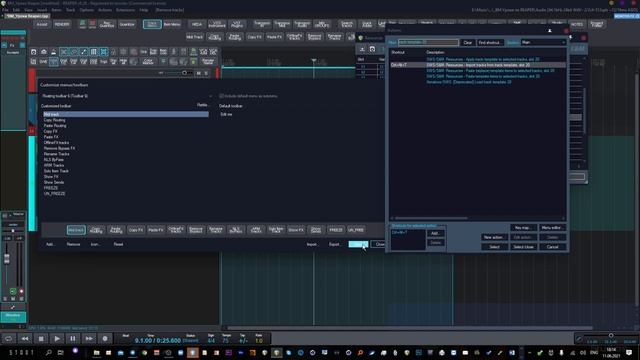Select 'UN_FREEZE' in customized toolbar list

point(54,193)
